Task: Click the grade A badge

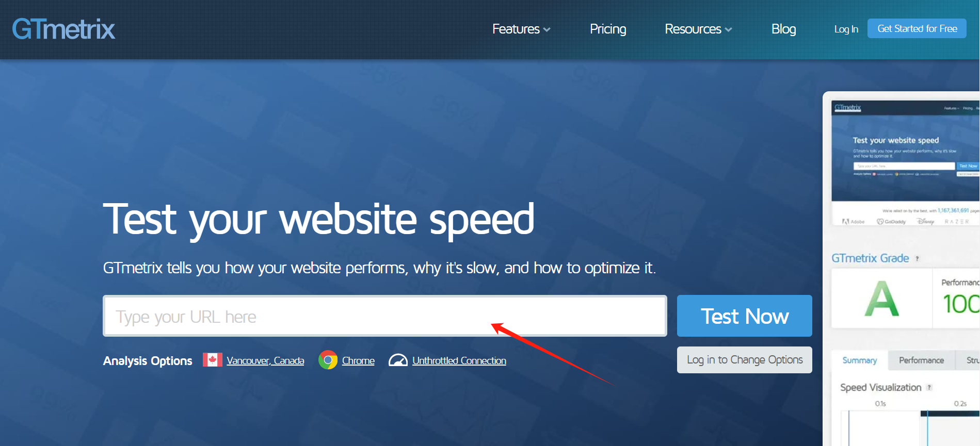Action: [881, 299]
